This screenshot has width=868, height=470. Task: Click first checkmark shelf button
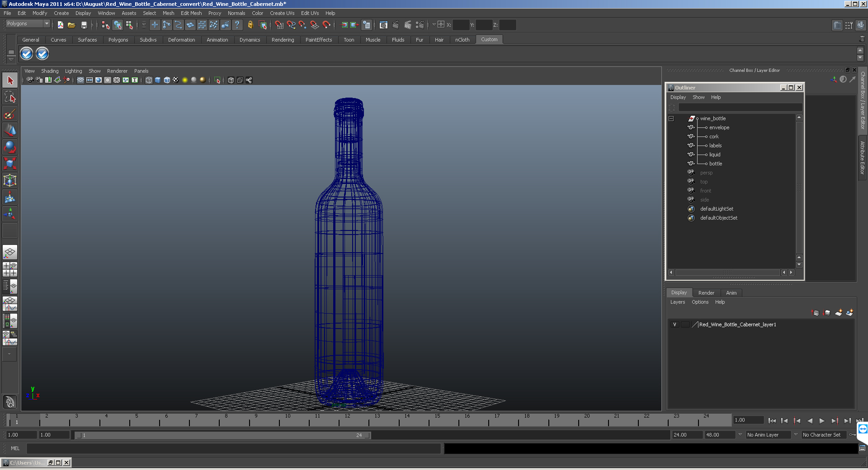pos(27,54)
